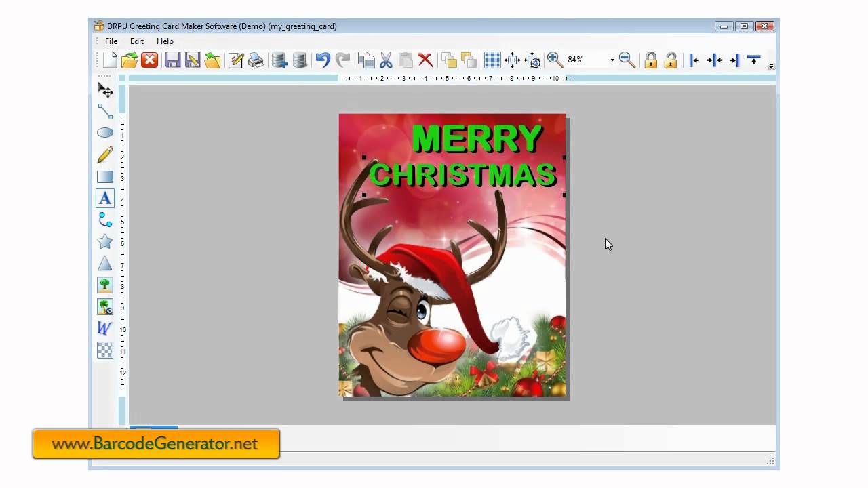
Task: Click the image library palm tree icon
Action: tap(105, 306)
